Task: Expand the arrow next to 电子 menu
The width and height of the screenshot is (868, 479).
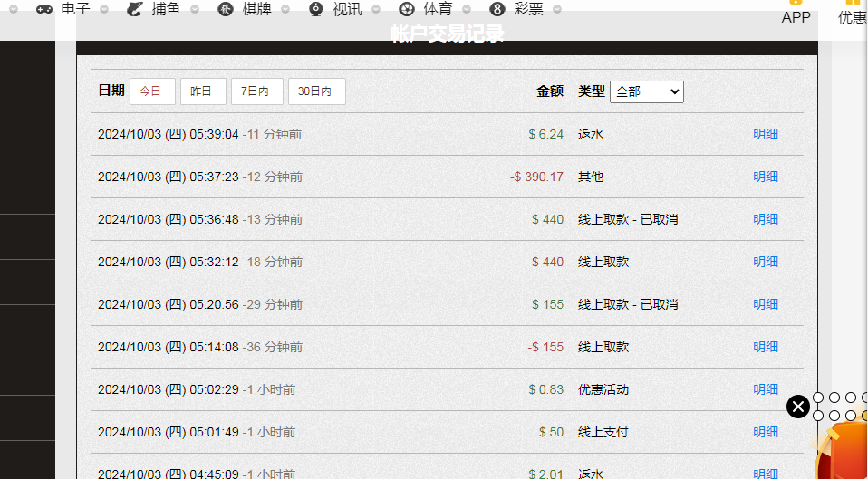Action: (104, 9)
